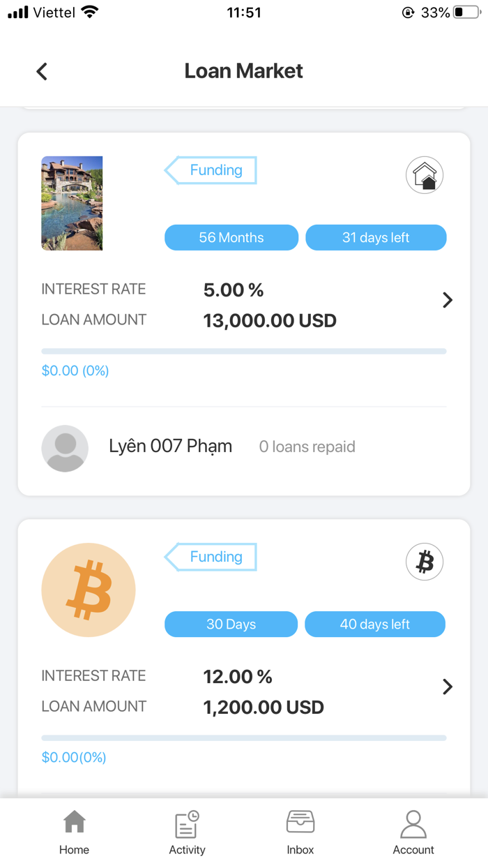This screenshot has width=488, height=868.
Task: Switch to the Activity tab
Action: tap(187, 832)
